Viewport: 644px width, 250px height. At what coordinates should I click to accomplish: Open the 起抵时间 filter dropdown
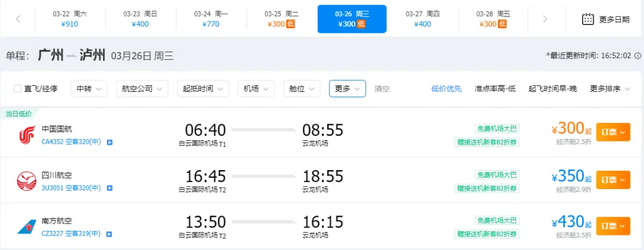[203, 88]
